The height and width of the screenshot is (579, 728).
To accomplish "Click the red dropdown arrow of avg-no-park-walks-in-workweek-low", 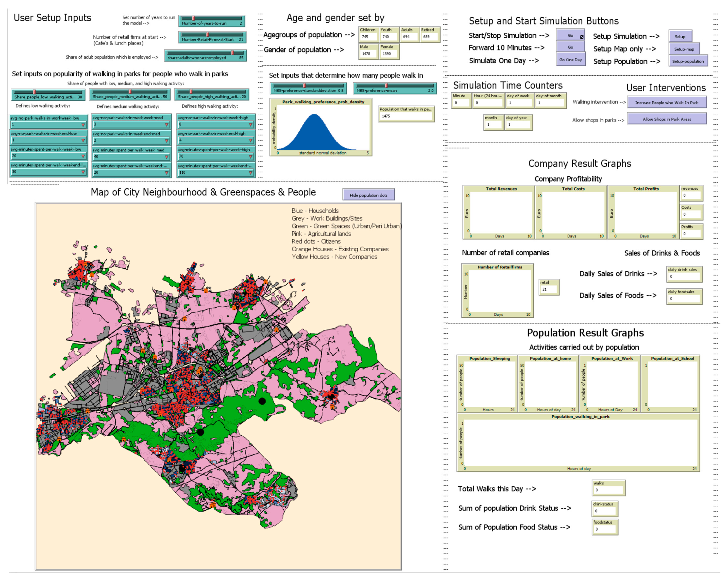I will pyautogui.click(x=83, y=125).
